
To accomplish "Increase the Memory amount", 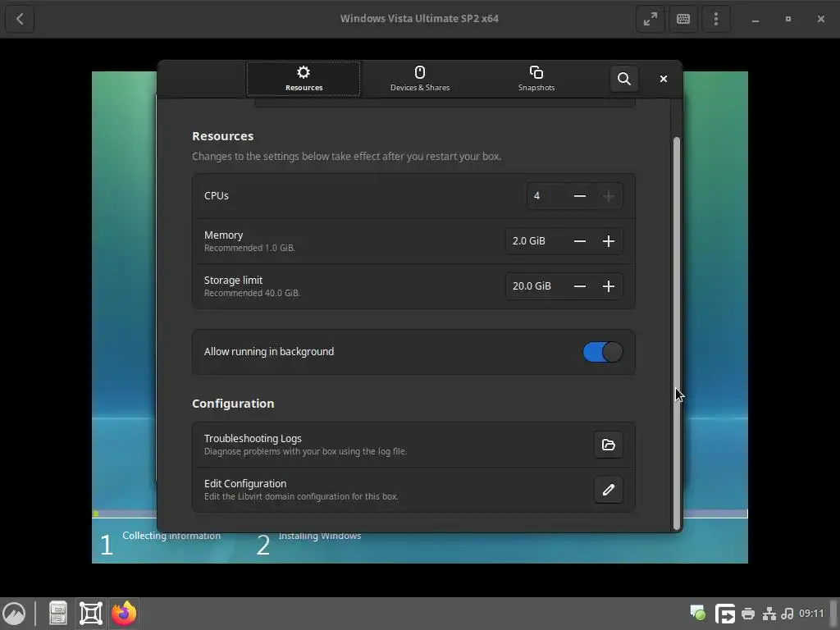I will point(609,241).
